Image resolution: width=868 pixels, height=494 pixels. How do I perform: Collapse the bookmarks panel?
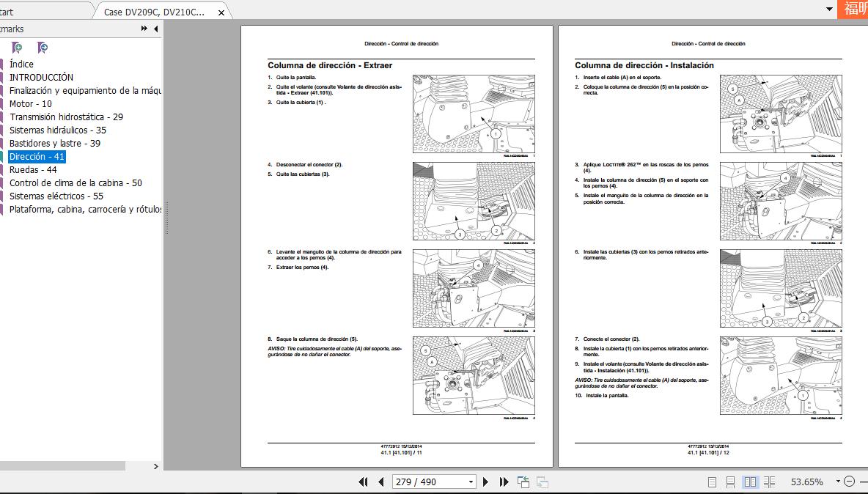[x=156, y=29]
